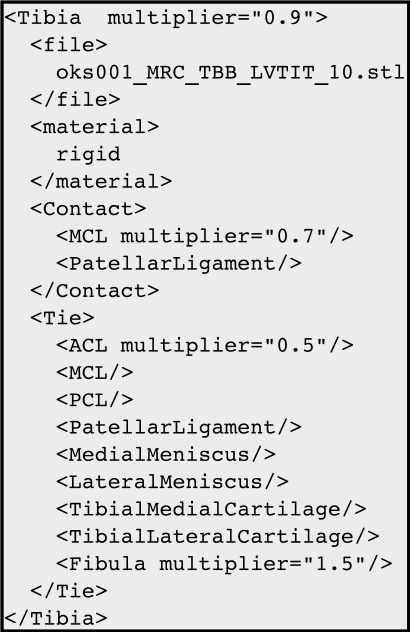Click the closing material tag

click(101, 182)
